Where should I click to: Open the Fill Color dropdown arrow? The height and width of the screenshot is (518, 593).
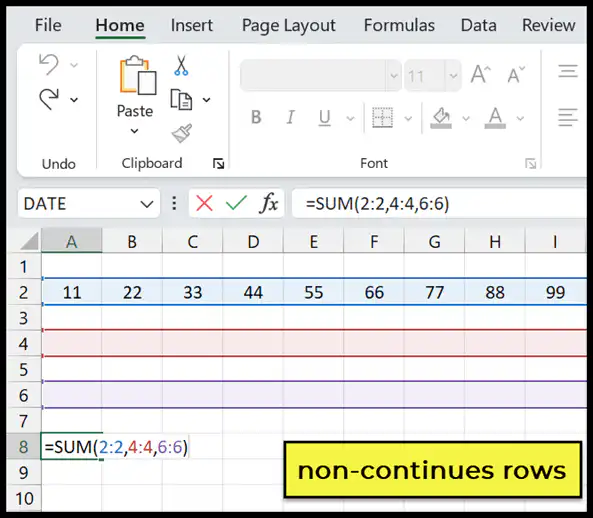pos(466,118)
